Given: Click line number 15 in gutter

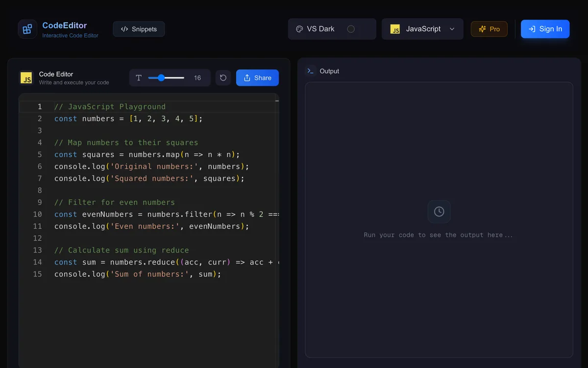Looking at the screenshot, I should tap(38, 274).
